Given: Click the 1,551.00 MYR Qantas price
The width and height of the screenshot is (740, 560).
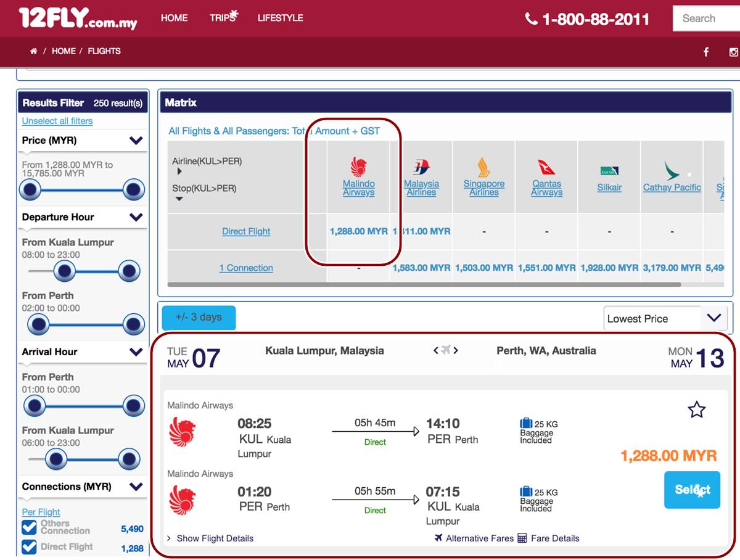Looking at the screenshot, I should [547, 268].
